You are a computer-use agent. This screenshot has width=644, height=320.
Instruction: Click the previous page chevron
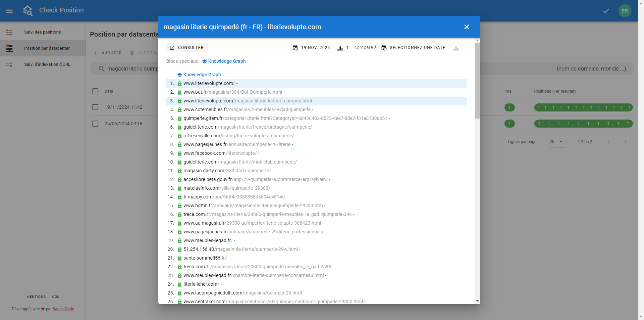(609, 142)
